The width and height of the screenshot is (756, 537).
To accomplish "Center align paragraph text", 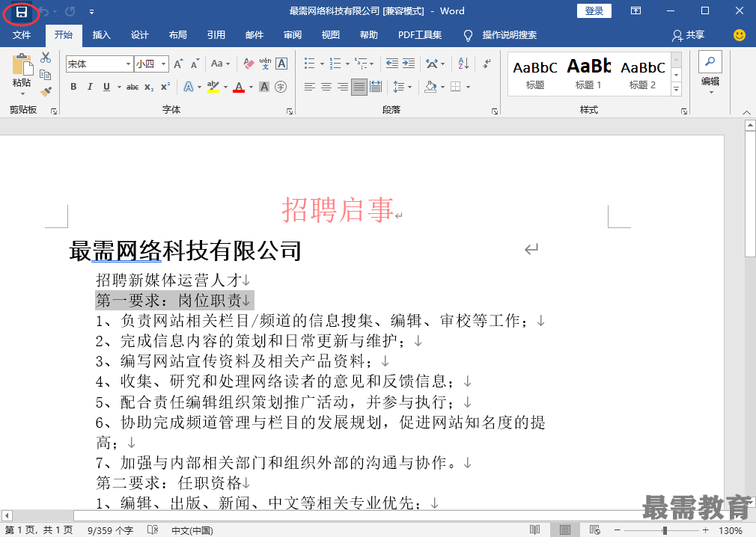I will (326, 87).
